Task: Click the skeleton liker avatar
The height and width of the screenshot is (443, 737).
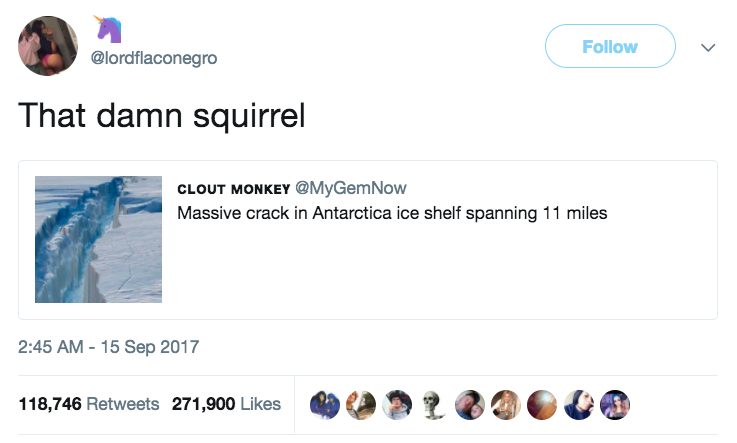Action: pos(433,404)
